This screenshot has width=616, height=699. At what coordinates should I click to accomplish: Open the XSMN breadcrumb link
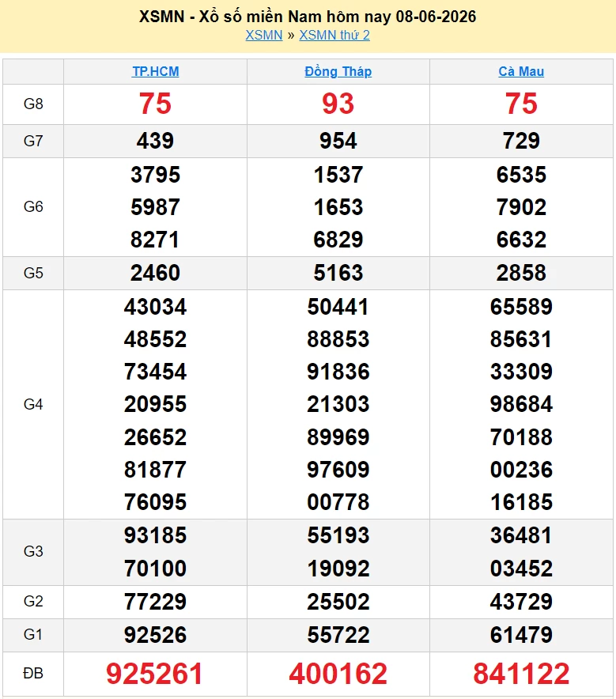pyautogui.click(x=264, y=36)
